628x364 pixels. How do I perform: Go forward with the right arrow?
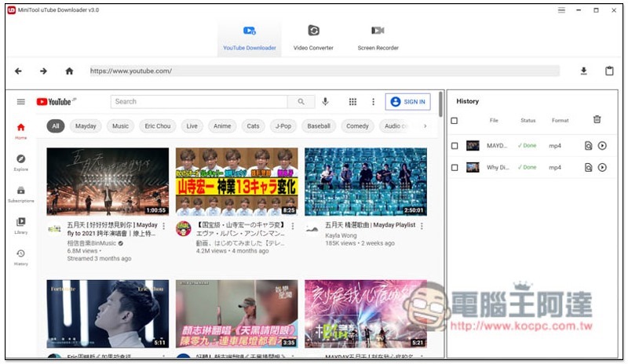(x=43, y=71)
